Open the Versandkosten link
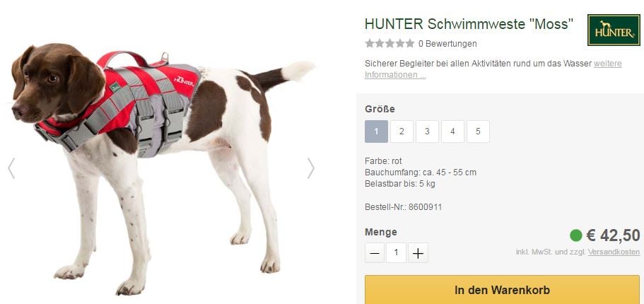The width and height of the screenshot is (644, 304). [614, 252]
